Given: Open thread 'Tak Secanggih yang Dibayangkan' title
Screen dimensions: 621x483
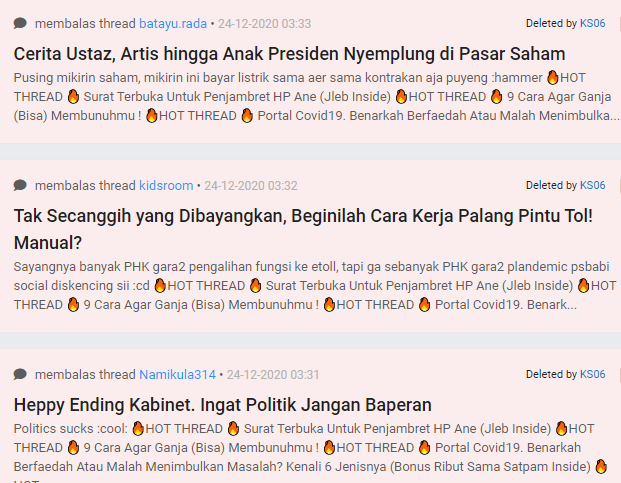Looking at the screenshot, I should pos(303,229).
